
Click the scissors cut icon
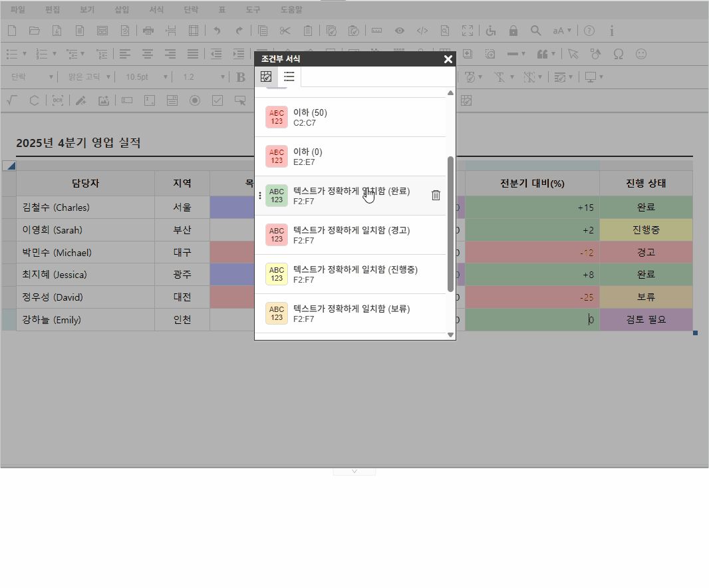(285, 31)
